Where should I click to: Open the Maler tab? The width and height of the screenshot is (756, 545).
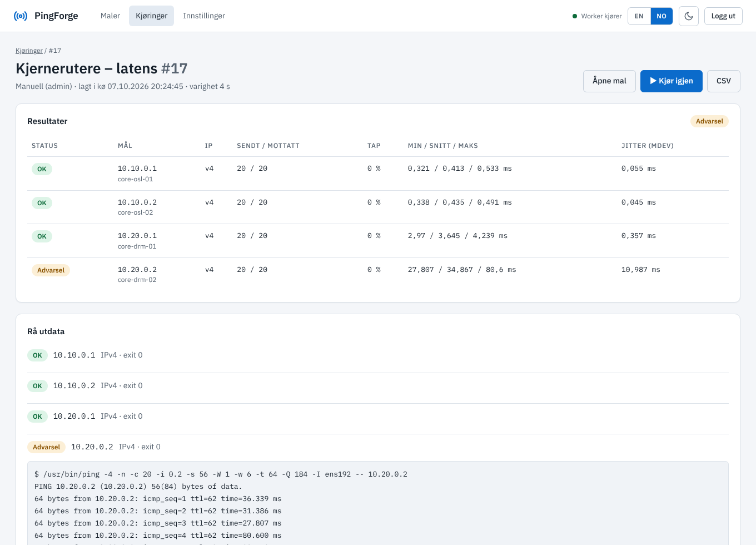pyautogui.click(x=110, y=16)
